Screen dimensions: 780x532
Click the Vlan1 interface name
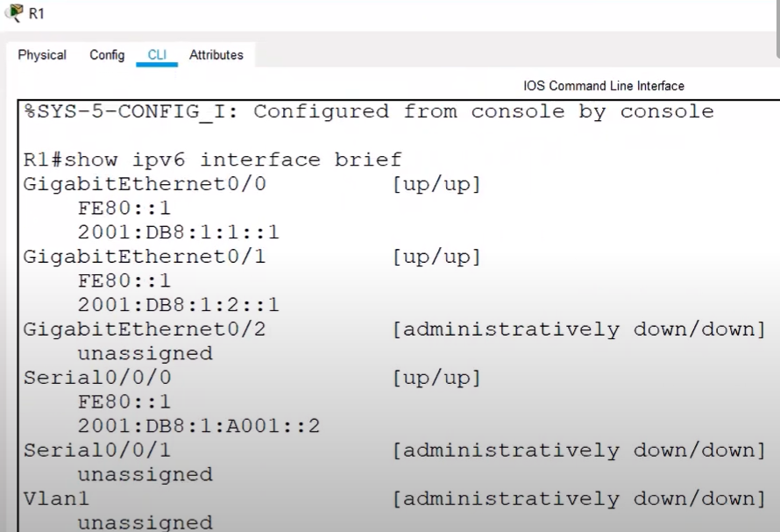(x=56, y=499)
